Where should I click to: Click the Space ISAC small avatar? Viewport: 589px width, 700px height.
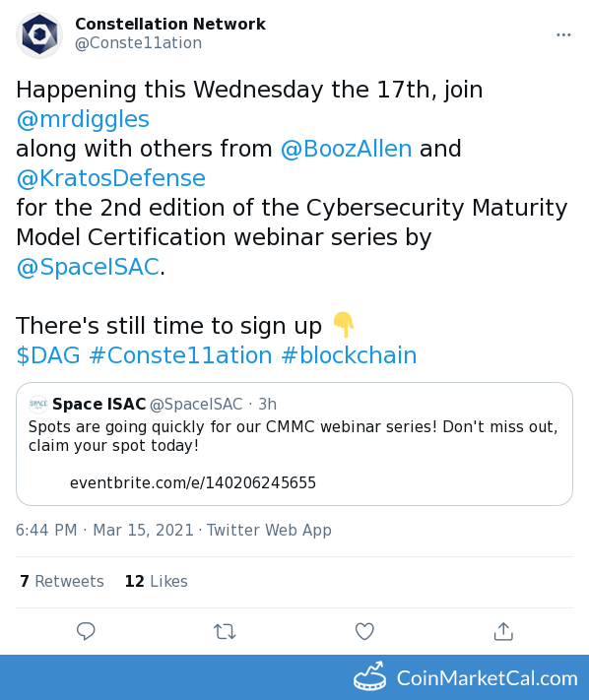point(38,404)
